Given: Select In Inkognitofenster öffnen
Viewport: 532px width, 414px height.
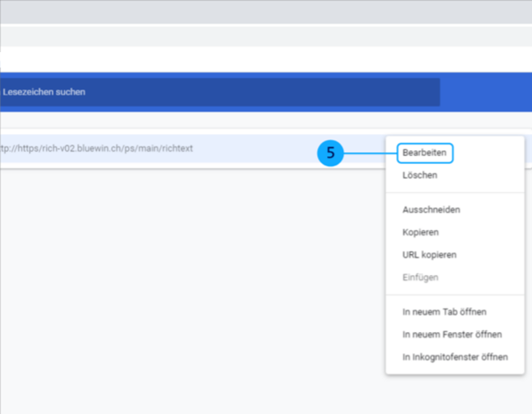Looking at the screenshot, I should [455, 357].
